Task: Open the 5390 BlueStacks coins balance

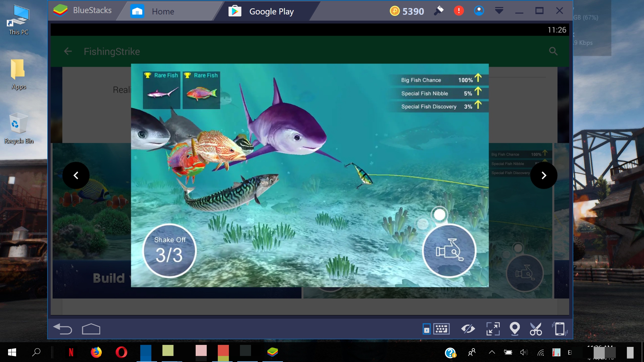Action: coord(407,11)
